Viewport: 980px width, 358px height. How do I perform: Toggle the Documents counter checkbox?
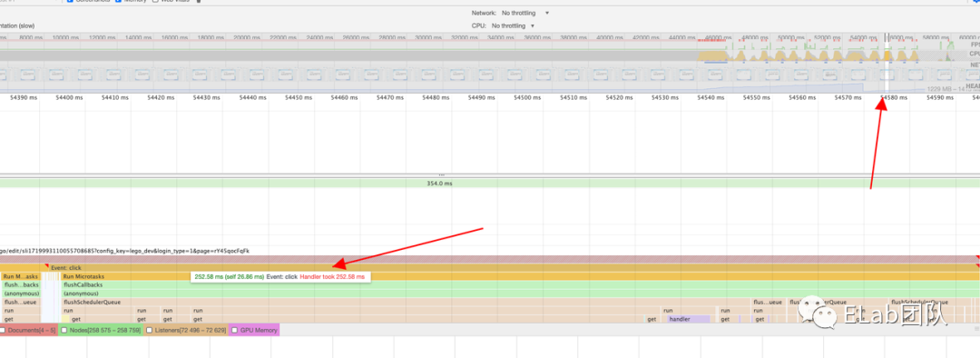[x=3, y=330]
